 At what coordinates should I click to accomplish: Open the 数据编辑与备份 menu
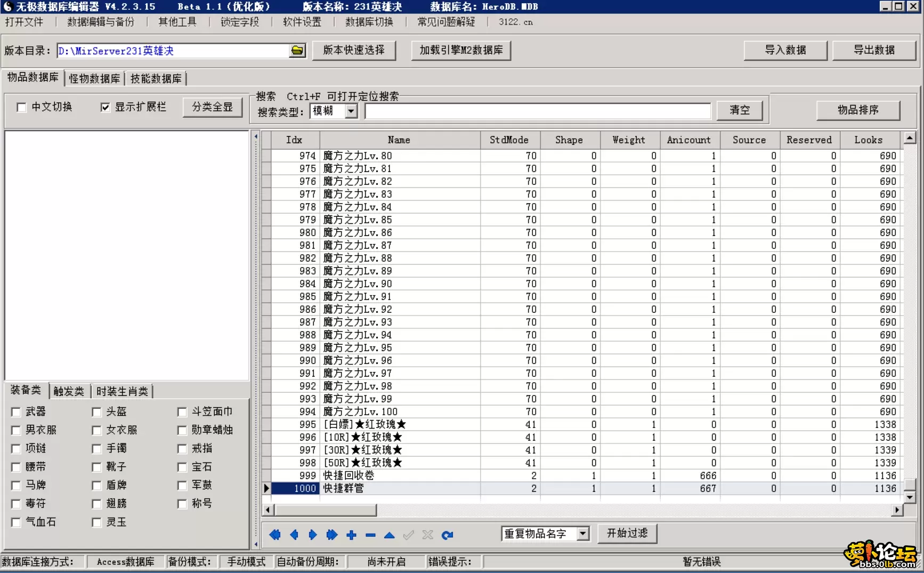point(100,22)
